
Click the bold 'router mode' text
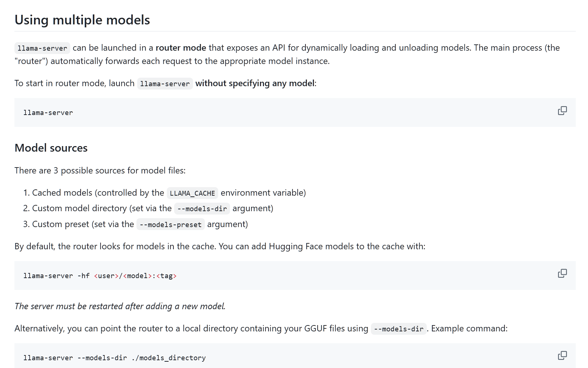181,48
